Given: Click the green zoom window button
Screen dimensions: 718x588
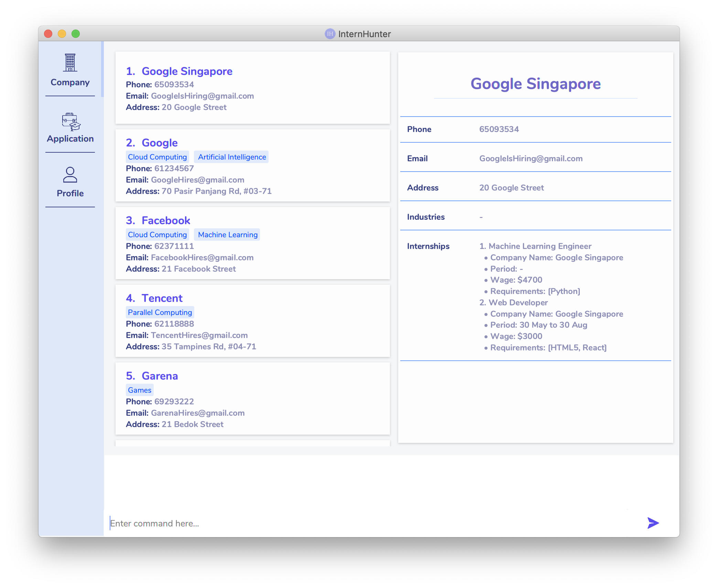Looking at the screenshot, I should click(x=76, y=34).
